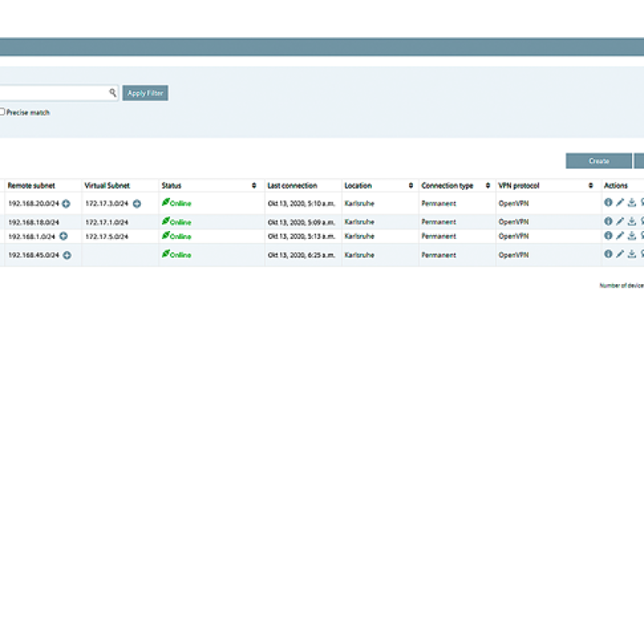Click the magnifier icon in the search field
Image resolution: width=644 pixels, height=644 pixels.
click(x=113, y=93)
